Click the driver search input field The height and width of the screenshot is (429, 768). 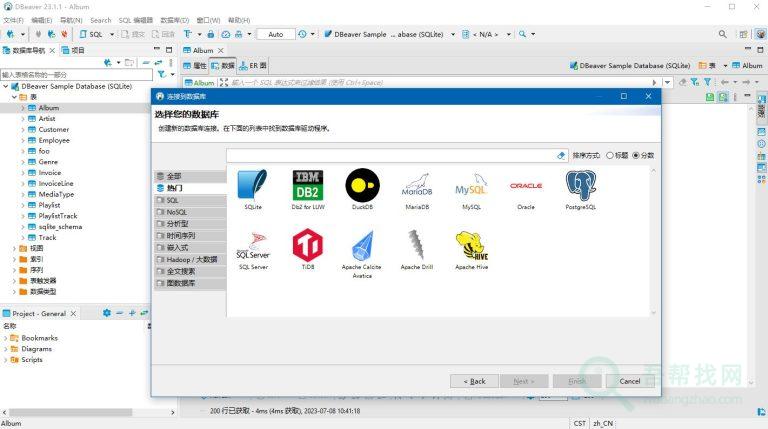coord(390,156)
